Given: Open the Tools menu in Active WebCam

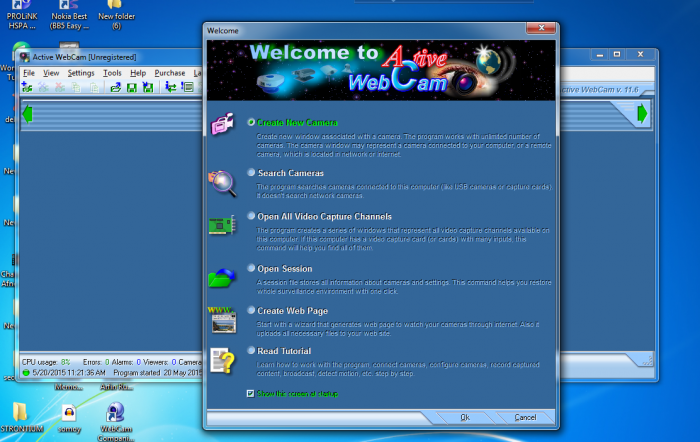Looking at the screenshot, I should [112, 73].
